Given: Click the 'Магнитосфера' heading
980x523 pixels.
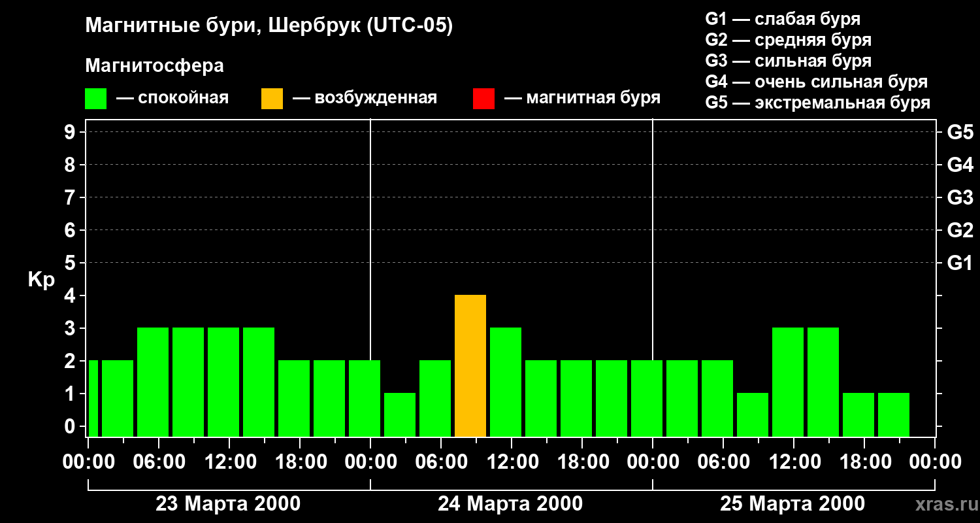Looking at the screenshot, I should coord(155,66).
